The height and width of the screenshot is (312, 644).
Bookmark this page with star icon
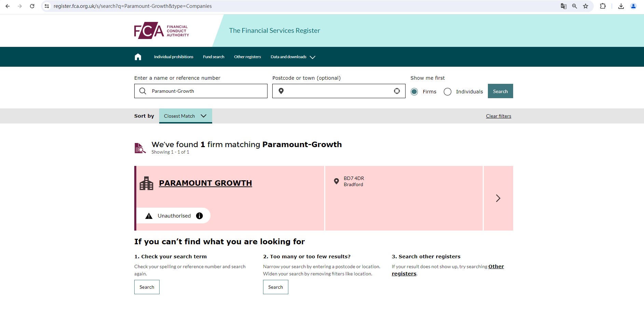tap(586, 6)
